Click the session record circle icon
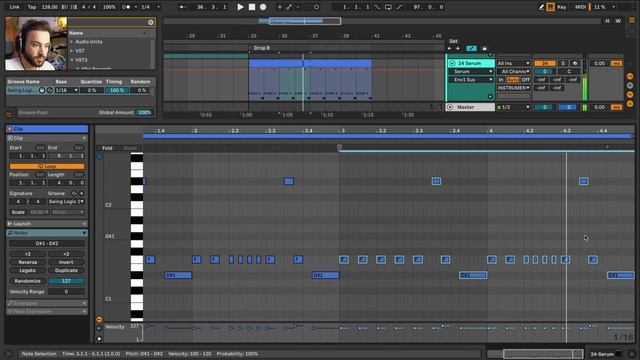The height and width of the screenshot is (360, 640). click(316, 7)
